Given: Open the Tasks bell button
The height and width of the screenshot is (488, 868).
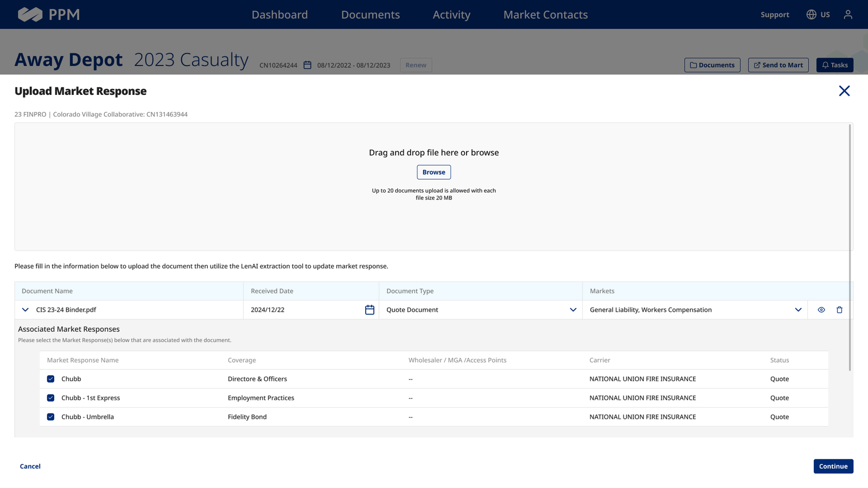Looking at the screenshot, I should [x=835, y=65].
